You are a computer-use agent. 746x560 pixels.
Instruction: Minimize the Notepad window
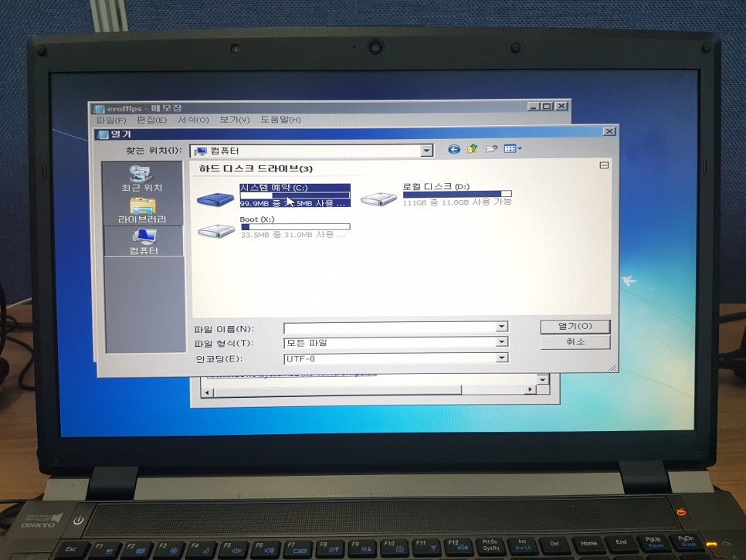click(534, 106)
